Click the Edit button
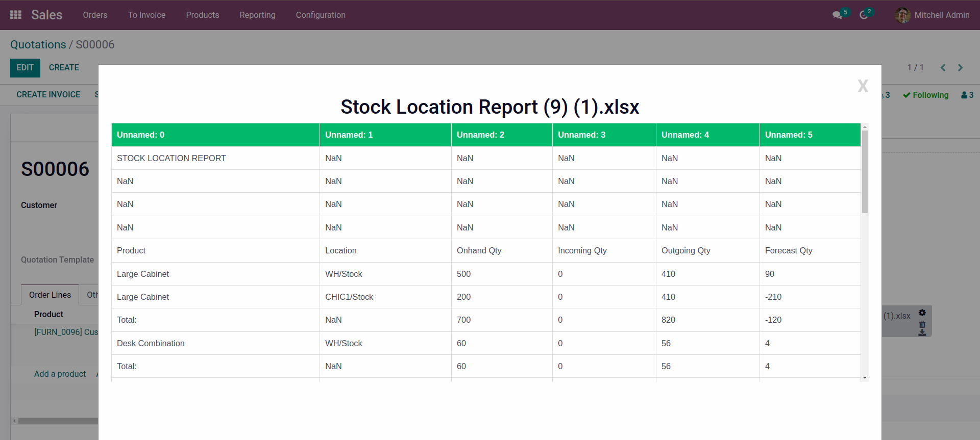 click(x=25, y=68)
